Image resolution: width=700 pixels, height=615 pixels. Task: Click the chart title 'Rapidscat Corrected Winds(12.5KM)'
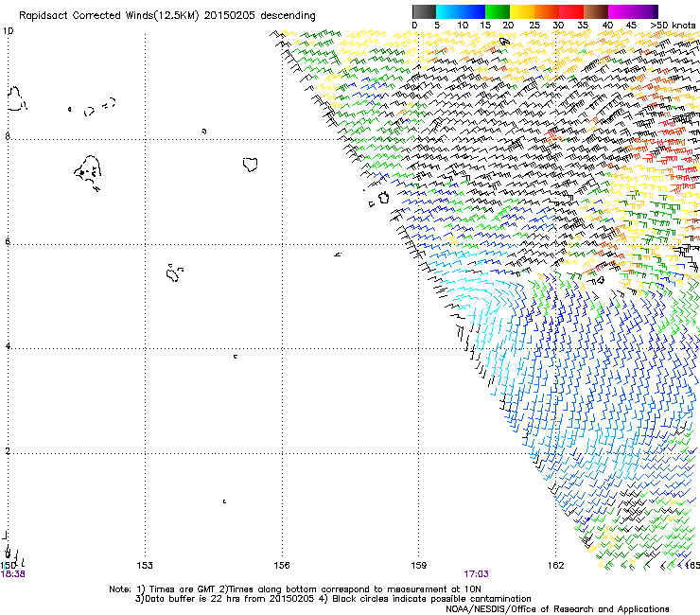109,16
